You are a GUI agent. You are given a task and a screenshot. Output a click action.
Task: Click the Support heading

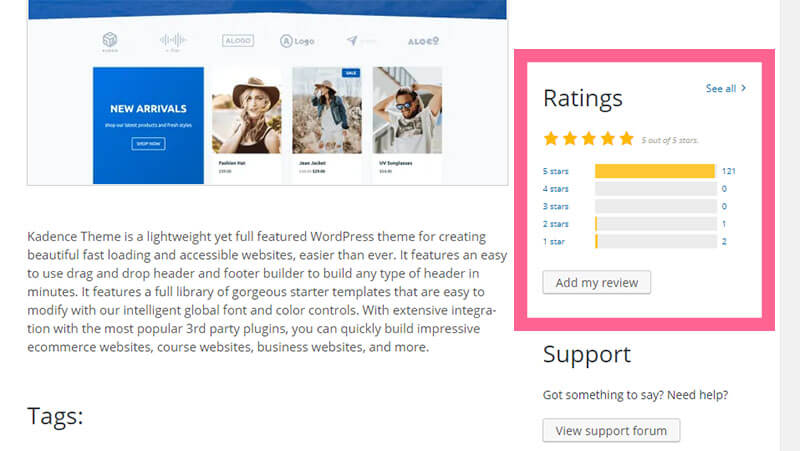click(587, 355)
